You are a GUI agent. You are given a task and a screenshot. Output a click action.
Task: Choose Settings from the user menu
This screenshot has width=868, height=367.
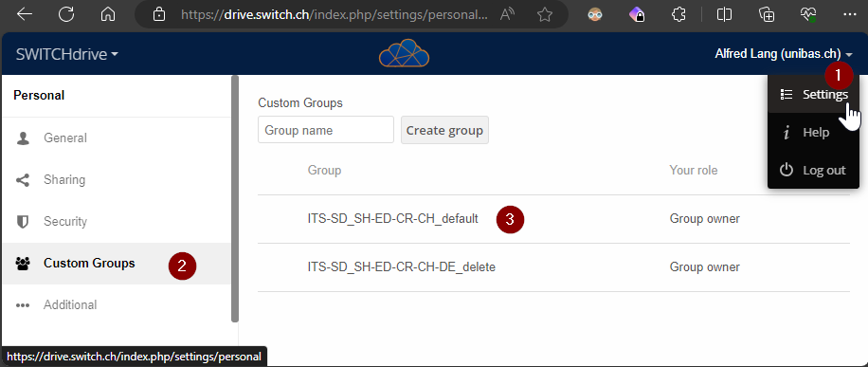point(813,94)
